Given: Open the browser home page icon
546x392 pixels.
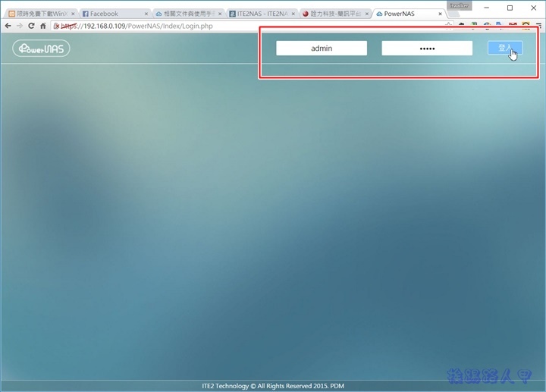Looking at the screenshot, I should pyautogui.click(x=42, y=26).
